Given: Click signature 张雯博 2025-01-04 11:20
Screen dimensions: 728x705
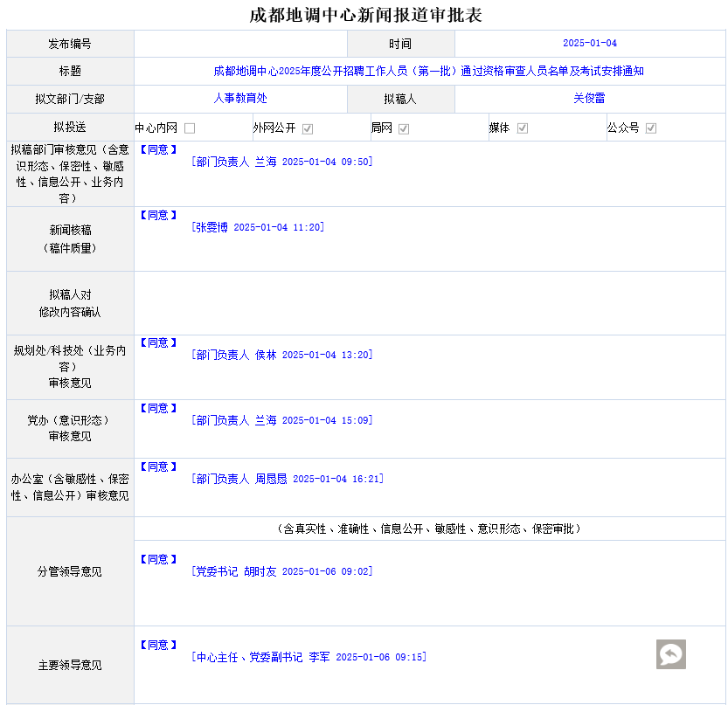Looking at the screenshot, I should tap(258, 227).
